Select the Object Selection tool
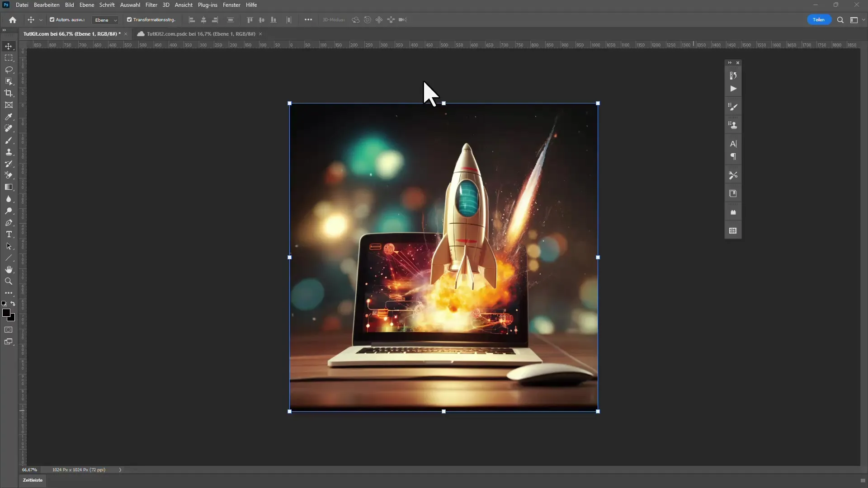 pos(9,82)
